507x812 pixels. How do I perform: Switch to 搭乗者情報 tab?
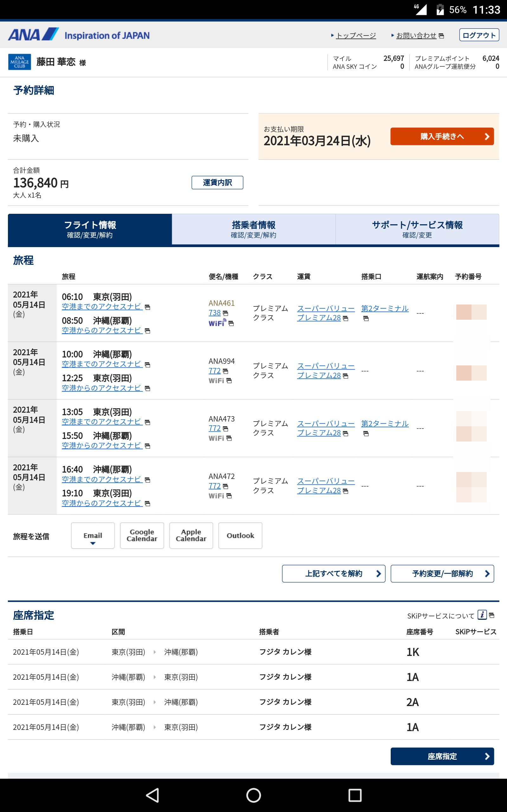click(x=253, y=229)
